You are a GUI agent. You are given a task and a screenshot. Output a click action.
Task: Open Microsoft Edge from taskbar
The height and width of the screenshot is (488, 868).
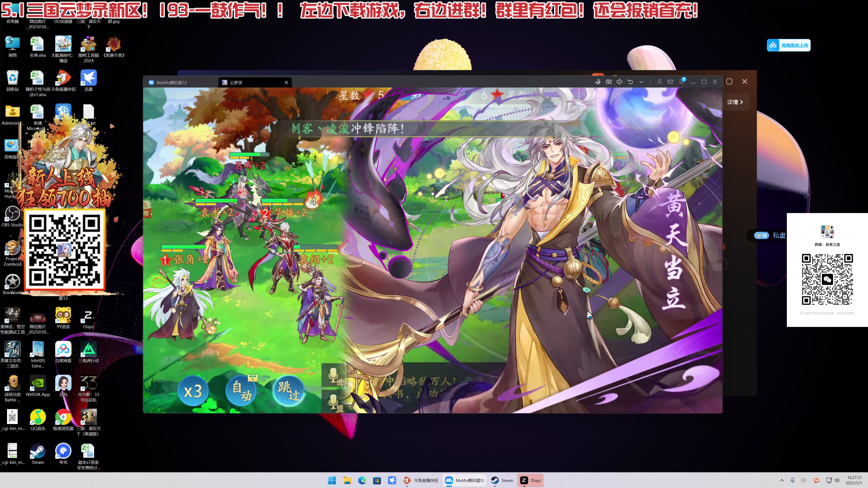362,480
